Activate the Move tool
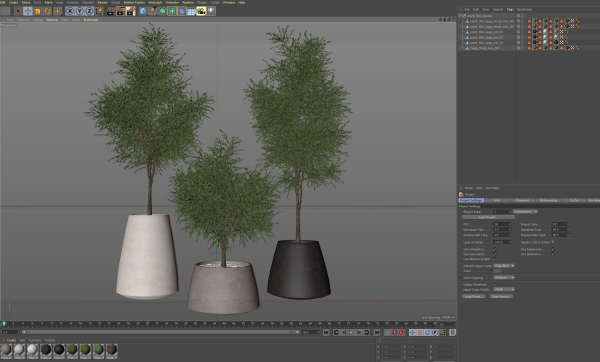 (28, 11)
